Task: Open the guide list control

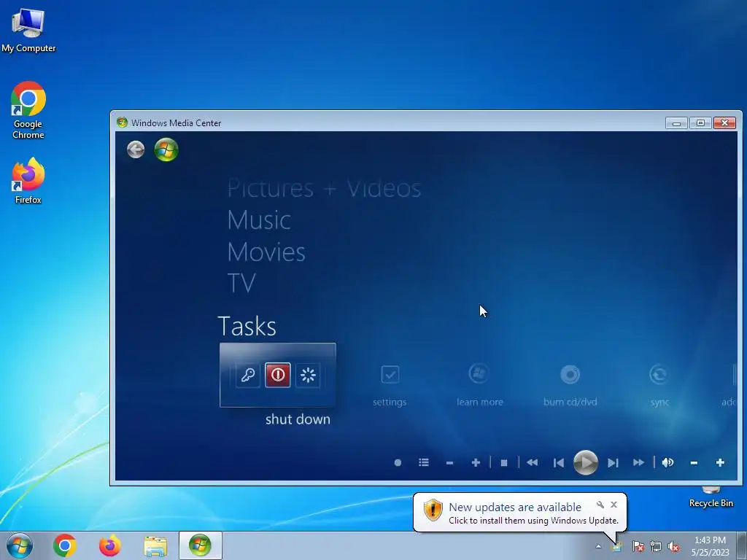Action: (x=424, y=462)
